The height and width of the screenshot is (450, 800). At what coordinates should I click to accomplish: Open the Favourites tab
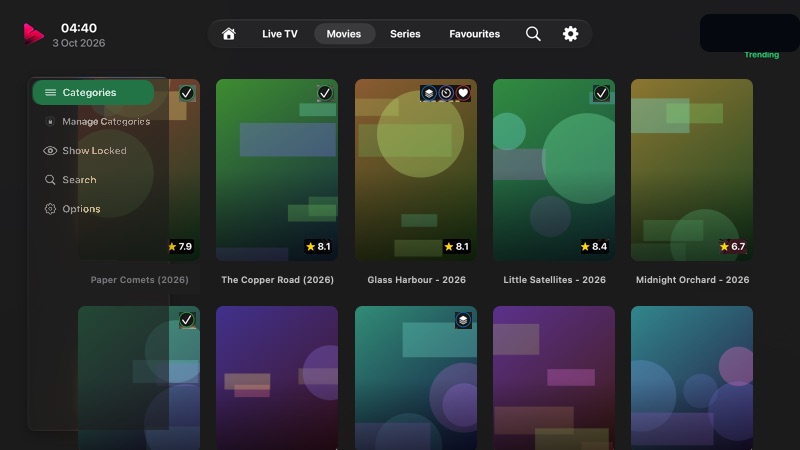pyautogui.click(x=474, y=34)
